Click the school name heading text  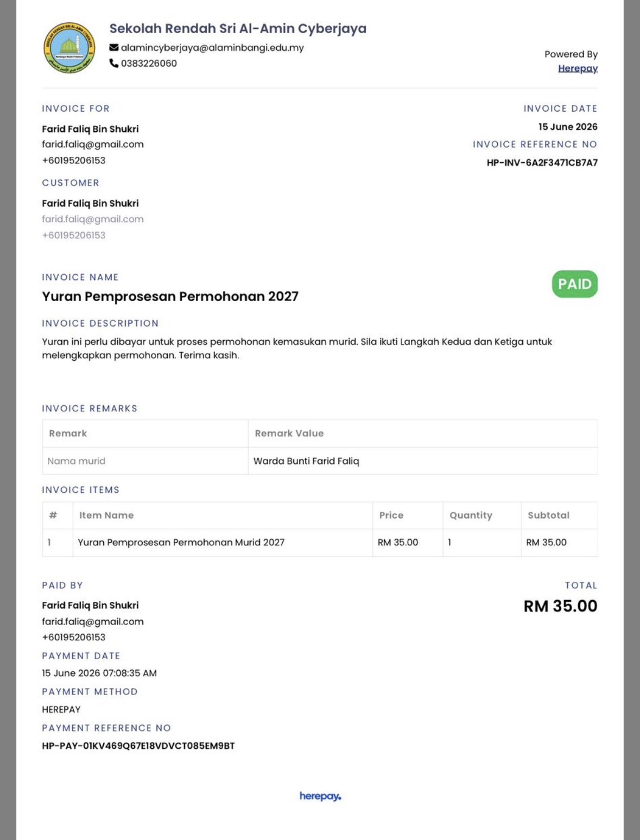(x=238, y=28)
